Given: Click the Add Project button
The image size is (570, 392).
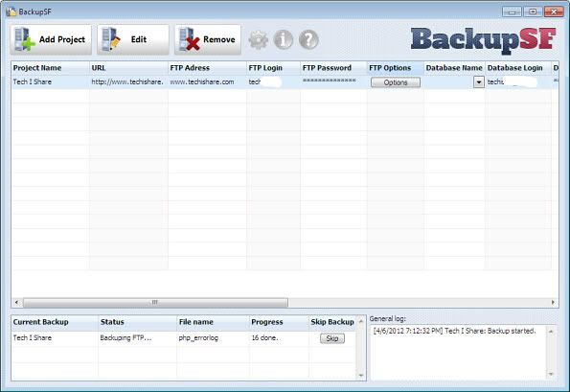Looking at the screenshot, I should pos(51,39).
